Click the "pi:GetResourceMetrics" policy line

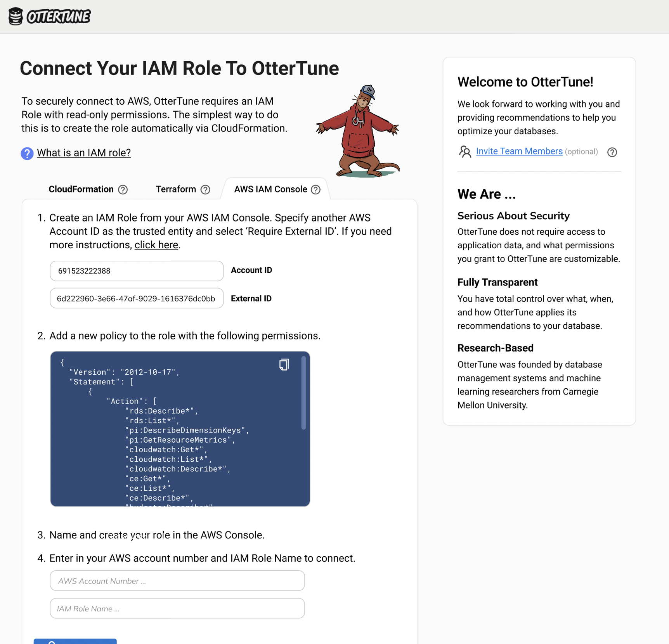click(x=180, y=440)
